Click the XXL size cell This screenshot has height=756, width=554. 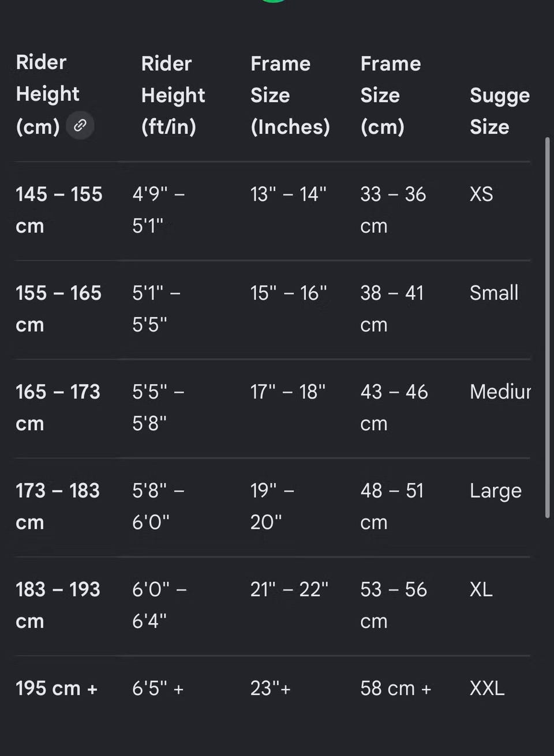click(x=487, y=689)
